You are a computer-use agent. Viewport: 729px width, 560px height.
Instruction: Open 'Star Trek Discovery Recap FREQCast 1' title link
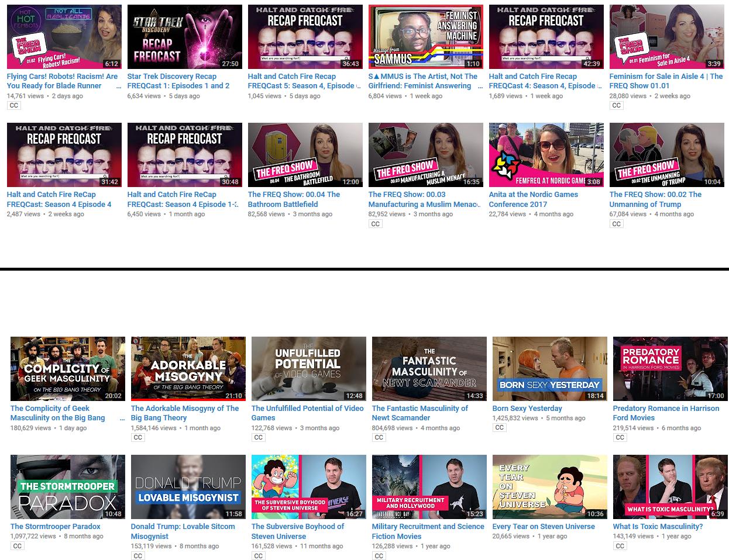pos(178,81)
